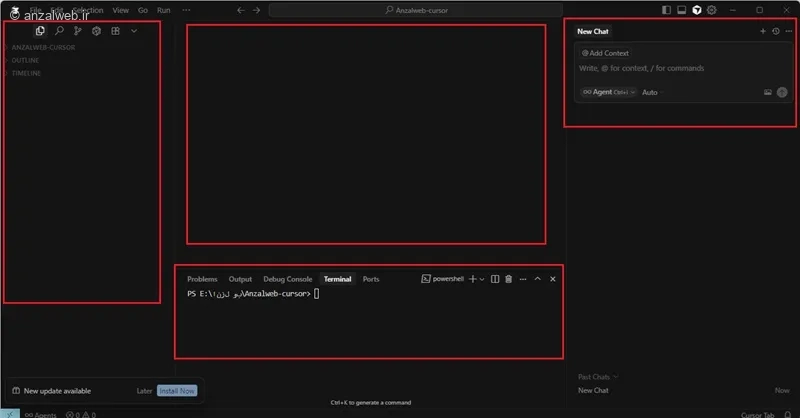This screenshot has width=800, height=418.
Task: Click the Add Context button
Action: click(605, 53)
